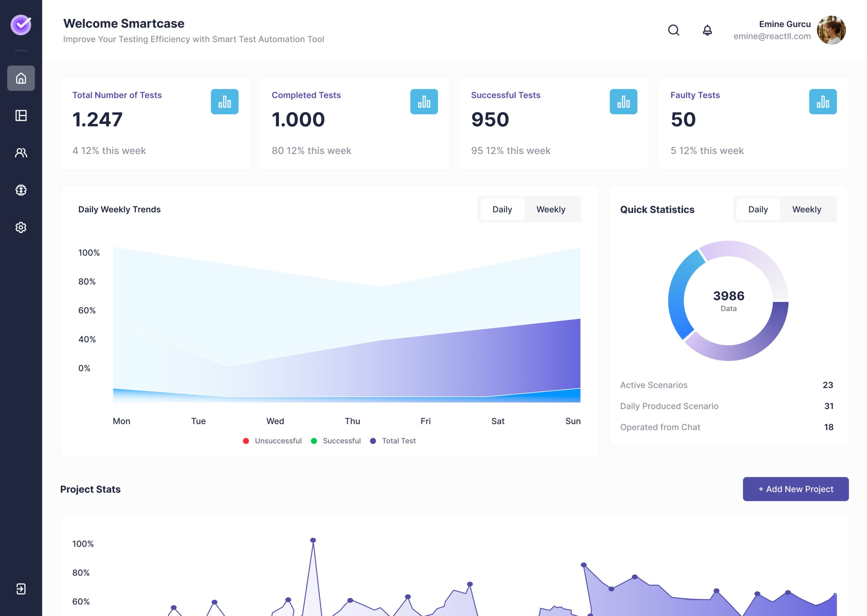Select the Daily tab on trends chart
This screenshot has width=867, height=616.
[502, 209]
